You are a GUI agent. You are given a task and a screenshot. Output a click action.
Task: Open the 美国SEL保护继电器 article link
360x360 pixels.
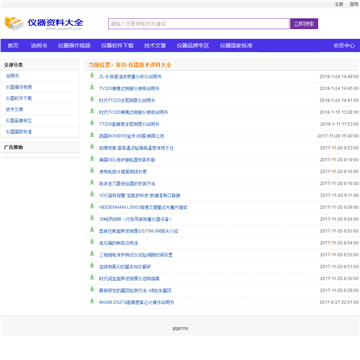[127, 160]
